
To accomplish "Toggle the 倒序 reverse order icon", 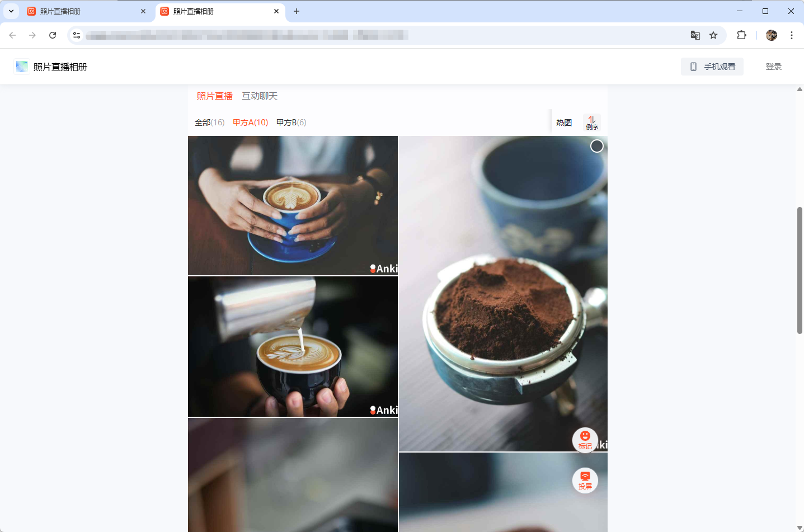I will pyautogui.click(x=591, y=123).
